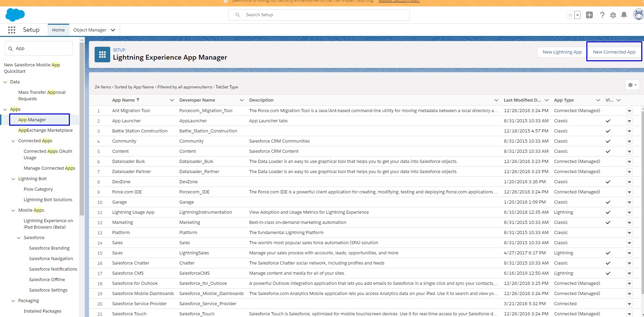Open Installed Packages in sidebar
This screenshot has height=317, width=644.
[x=42, y=311]
